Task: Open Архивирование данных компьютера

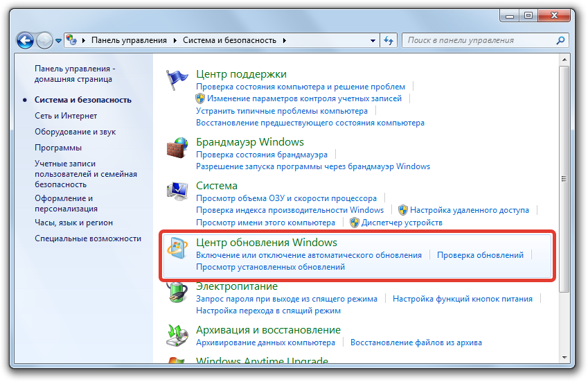Action: coord(265,342)
